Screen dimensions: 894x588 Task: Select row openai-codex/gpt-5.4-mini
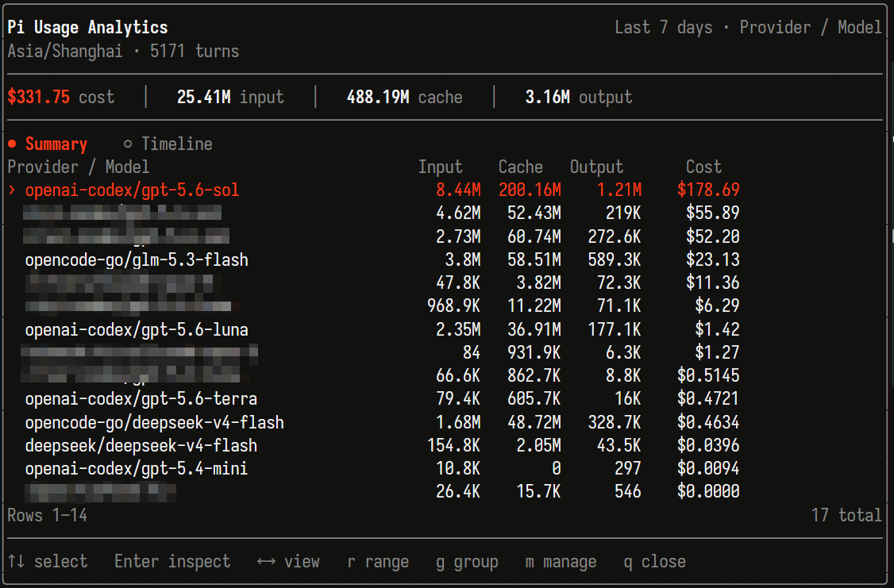(373, 468)
